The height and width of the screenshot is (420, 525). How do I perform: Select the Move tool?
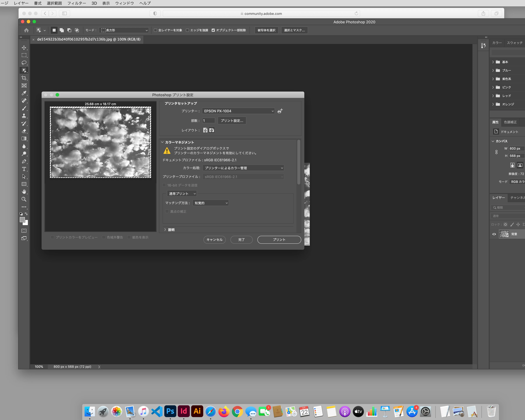[x=24, y=48]
